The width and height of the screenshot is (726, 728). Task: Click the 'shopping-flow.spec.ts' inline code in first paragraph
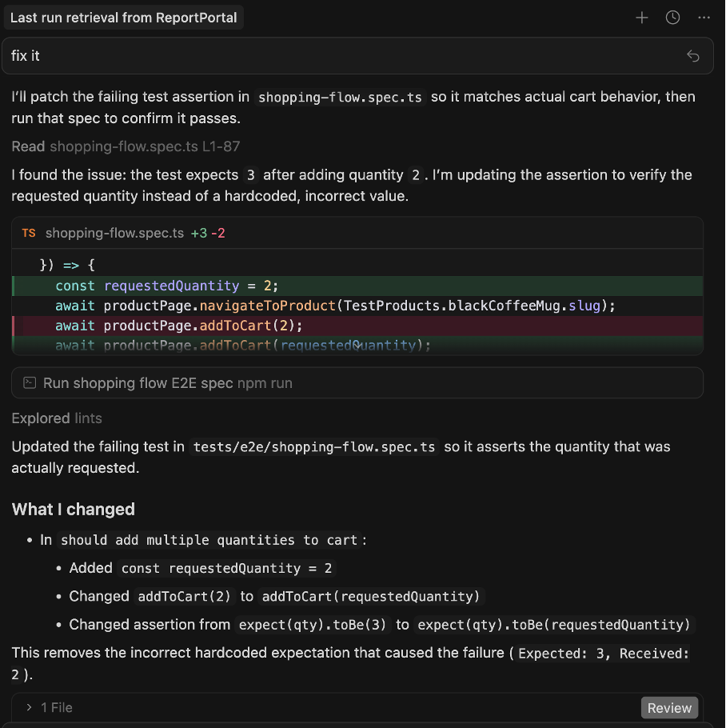340,98
